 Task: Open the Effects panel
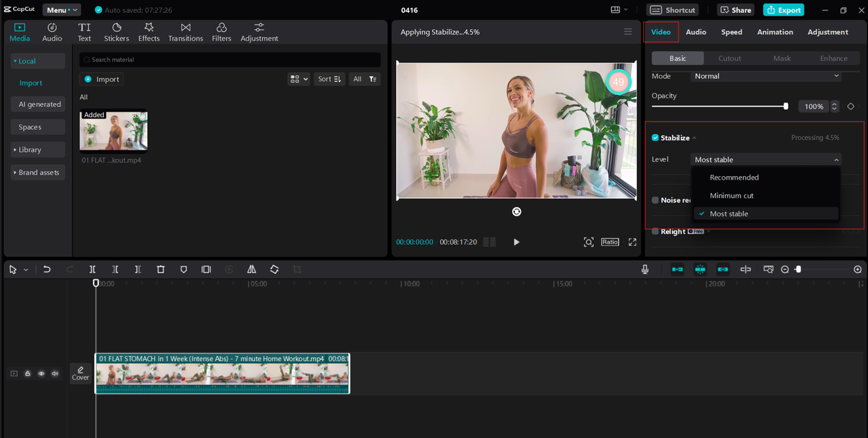(149, 32)
